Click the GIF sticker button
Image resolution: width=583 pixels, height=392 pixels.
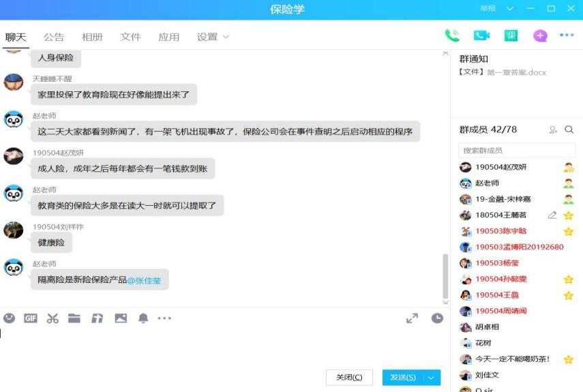click(31, 318)
